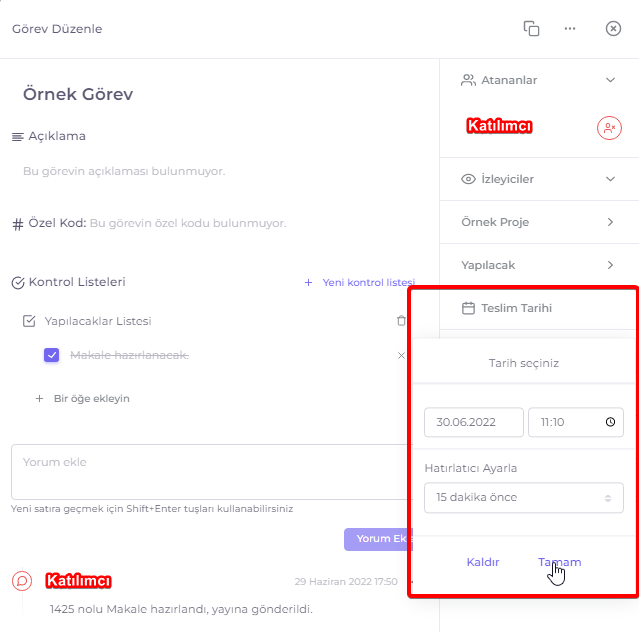
Task: Click the comment bubble icon beside Katılımcı
Action: pos(22,581)
